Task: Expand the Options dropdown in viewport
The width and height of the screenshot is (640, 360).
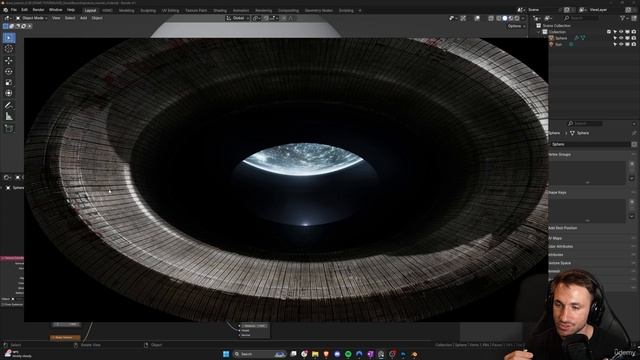Action: (517, 26)
